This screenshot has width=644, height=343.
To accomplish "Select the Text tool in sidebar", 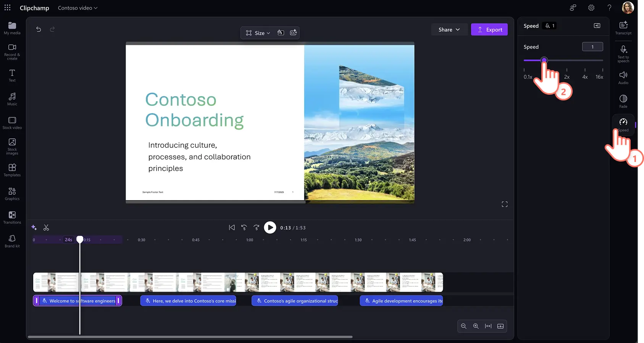I will [x=12, y=76].
